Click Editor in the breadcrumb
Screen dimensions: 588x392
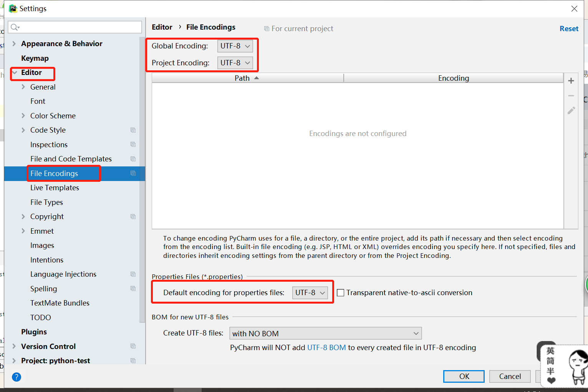click(162, 27)
